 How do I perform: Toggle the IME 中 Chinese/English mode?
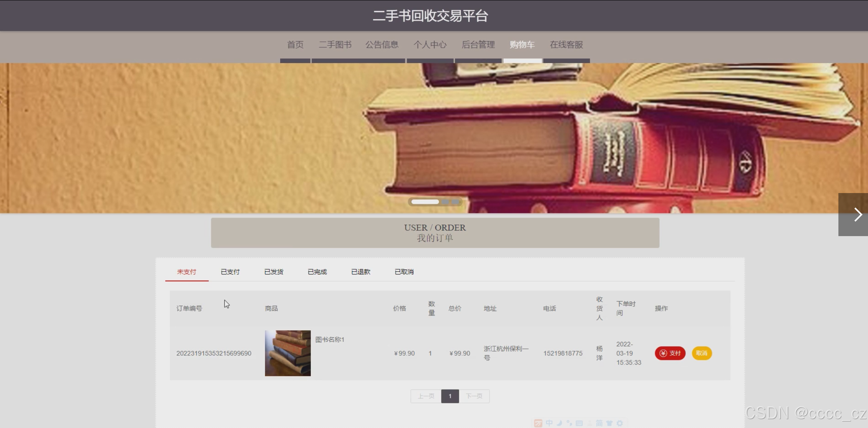[x=549, y=423]
